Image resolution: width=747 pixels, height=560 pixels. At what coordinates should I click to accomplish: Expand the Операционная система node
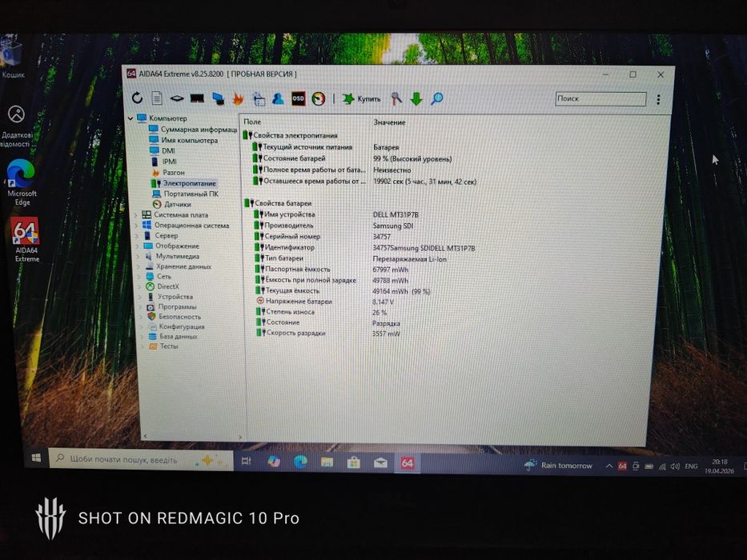coord(136,226)
